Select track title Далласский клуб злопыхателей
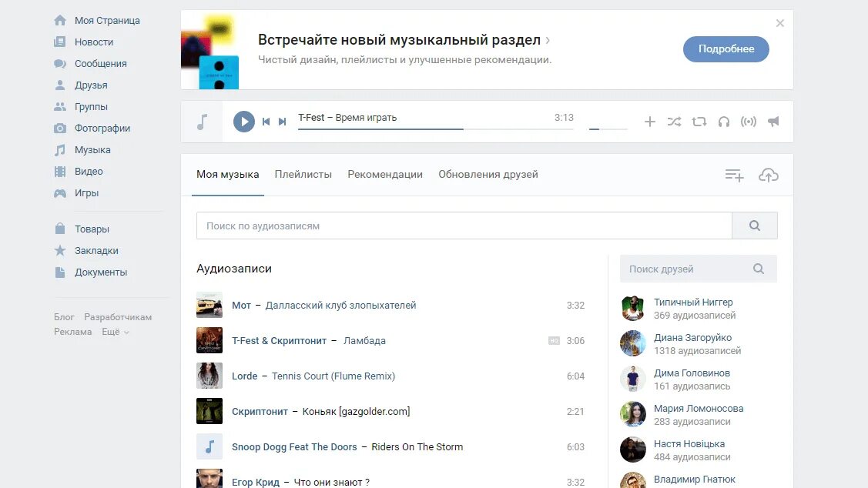 point(340,306)
